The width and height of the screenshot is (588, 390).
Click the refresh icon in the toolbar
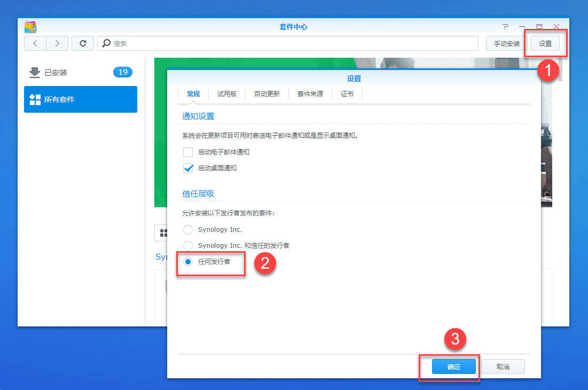(83, 43)
